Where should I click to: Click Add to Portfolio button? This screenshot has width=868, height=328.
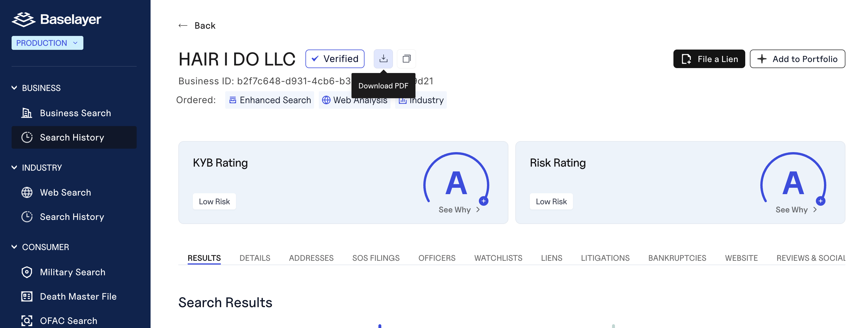[797, 59]
